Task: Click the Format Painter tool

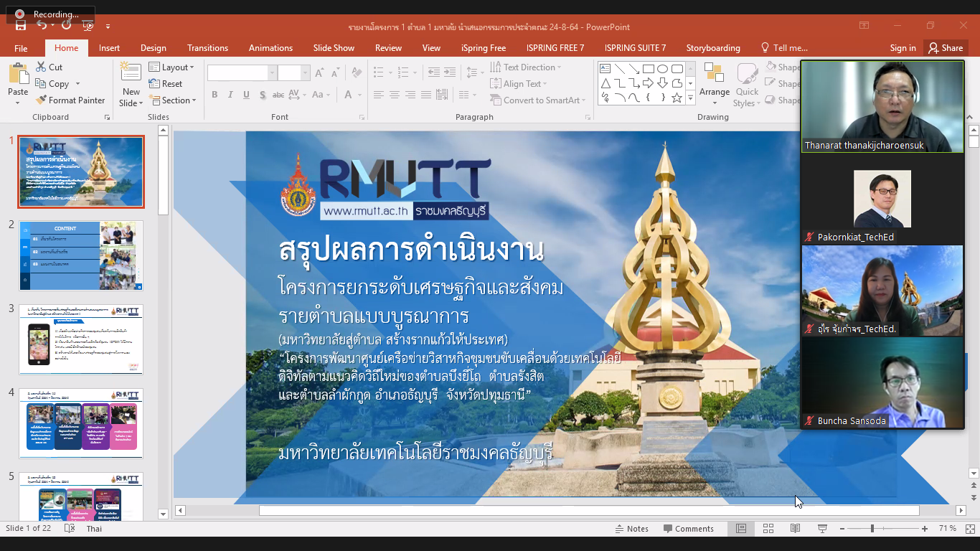Action: coord(70,100)
